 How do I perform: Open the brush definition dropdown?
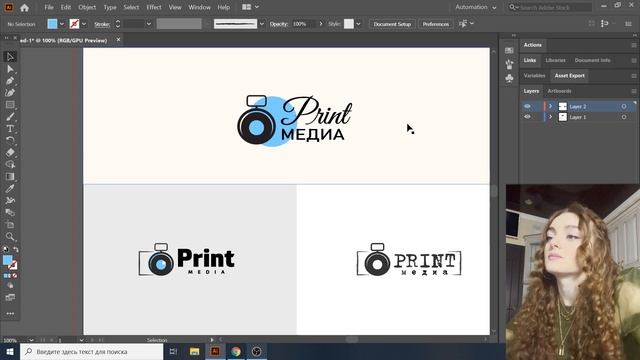[x=262, y=24]
